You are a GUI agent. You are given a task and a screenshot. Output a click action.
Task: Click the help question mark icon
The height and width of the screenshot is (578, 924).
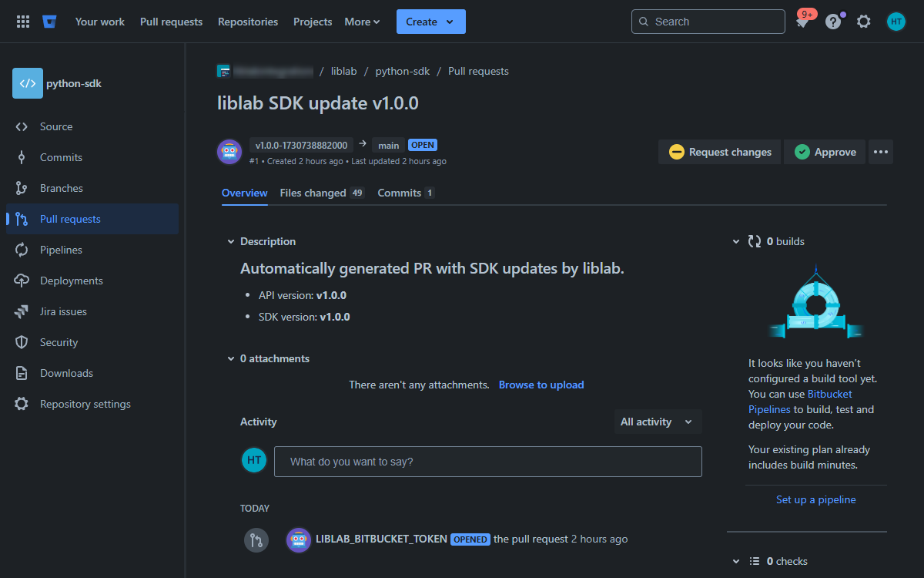[x=833, y=21]
